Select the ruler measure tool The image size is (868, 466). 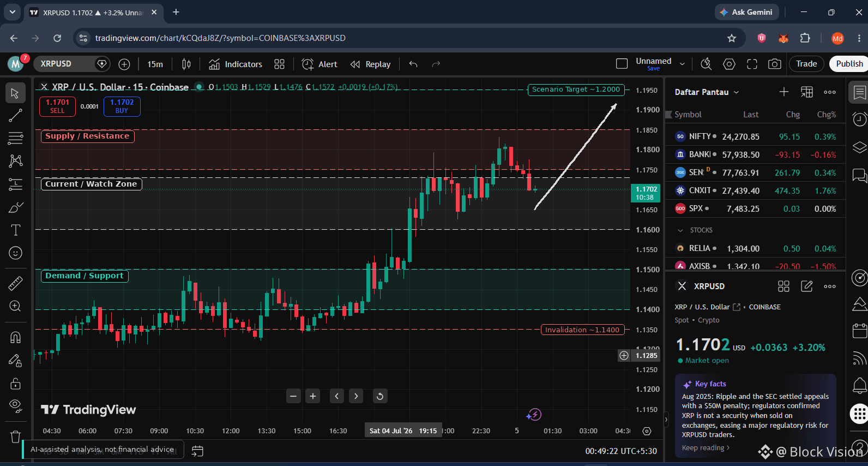coord(15,283)
